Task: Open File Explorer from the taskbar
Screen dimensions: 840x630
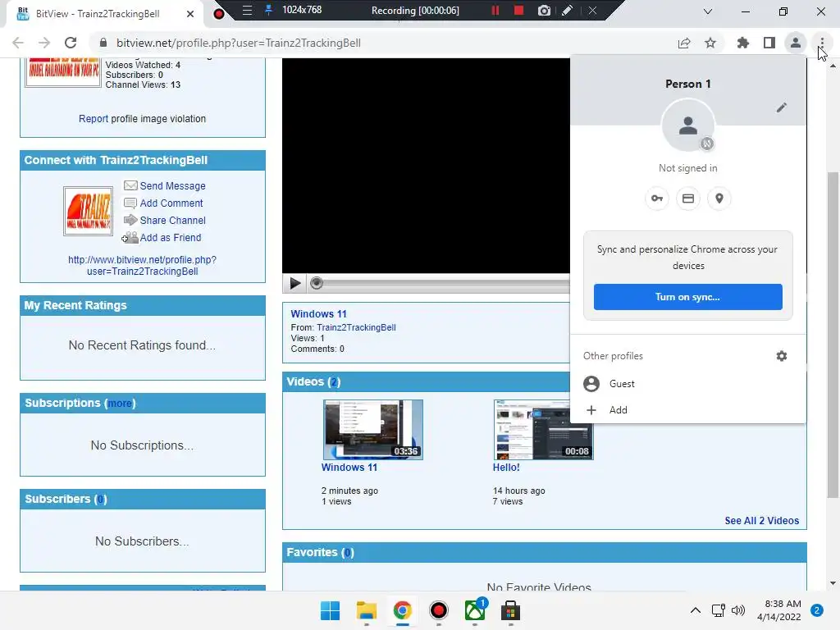Action: 367,610
